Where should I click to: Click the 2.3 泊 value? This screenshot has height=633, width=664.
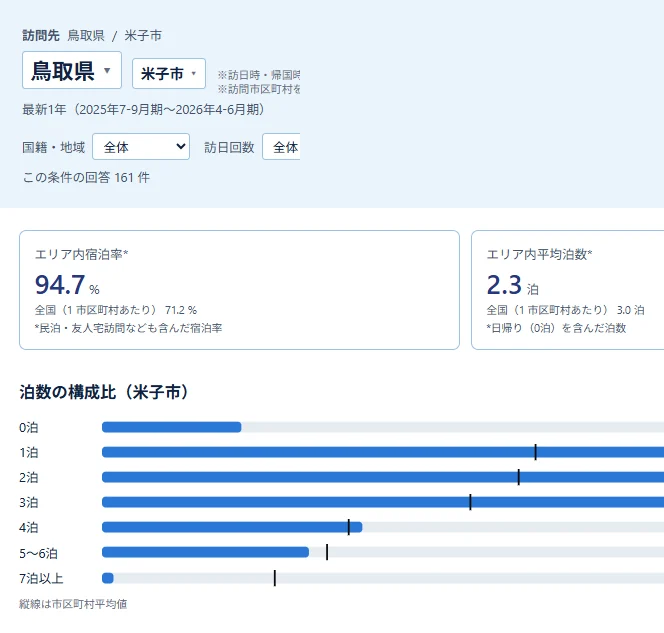(x=512, y=285)
